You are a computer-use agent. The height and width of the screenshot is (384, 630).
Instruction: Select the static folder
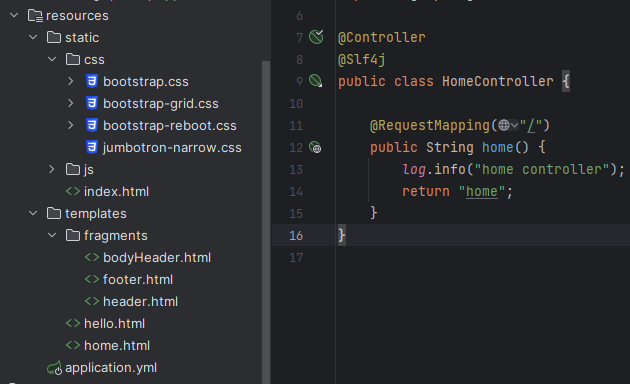(82, 37)
